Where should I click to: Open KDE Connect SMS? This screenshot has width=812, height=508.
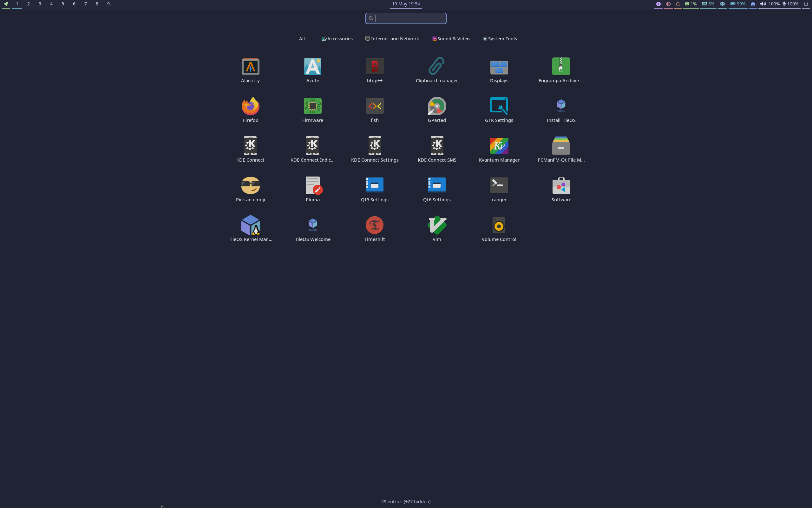(436, 150)
